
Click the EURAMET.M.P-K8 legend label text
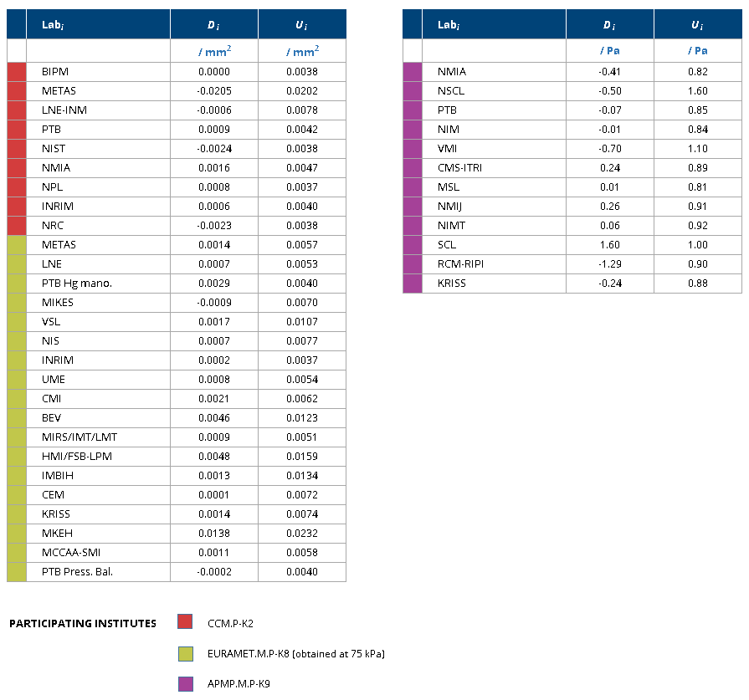(295, 654)
